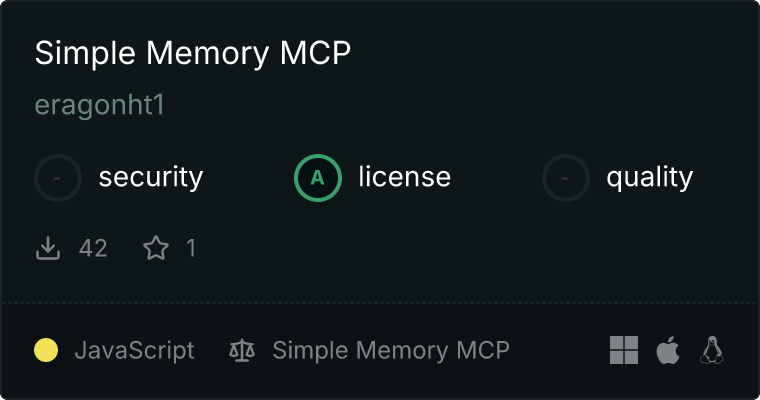
Task: Click the Simple Memory MCP license text
Action: (391, 351)
